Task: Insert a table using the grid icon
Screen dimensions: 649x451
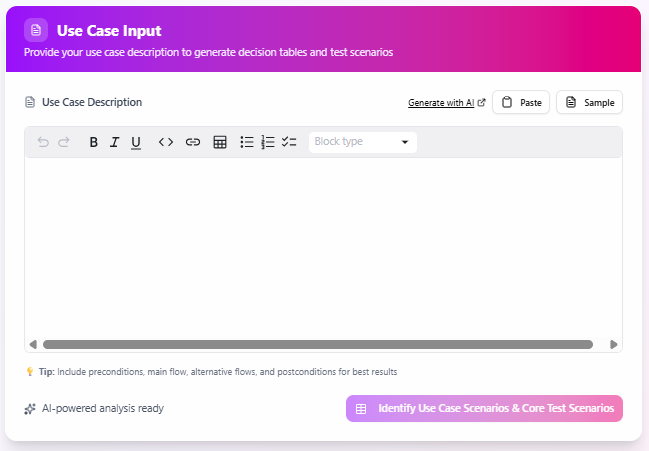Action: 220,142
